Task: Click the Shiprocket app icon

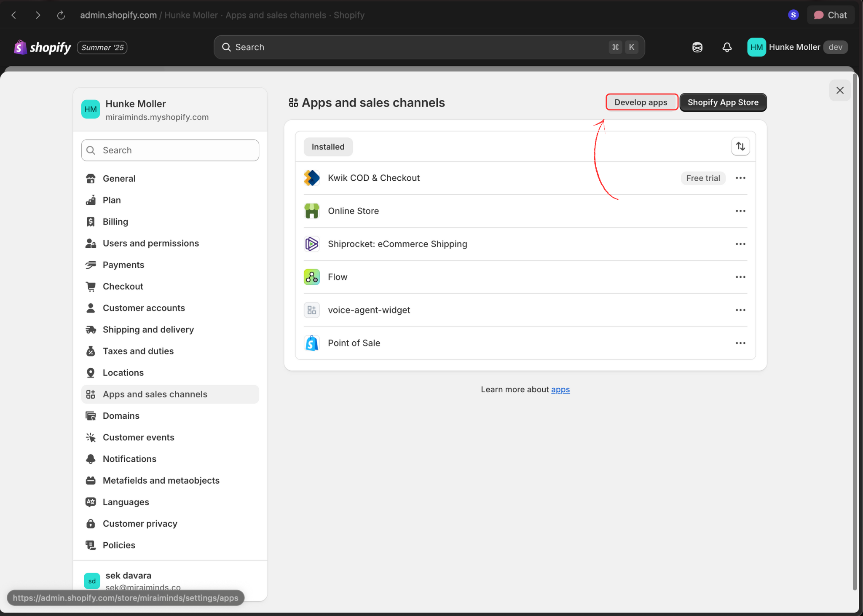Action: click(311, 244)
